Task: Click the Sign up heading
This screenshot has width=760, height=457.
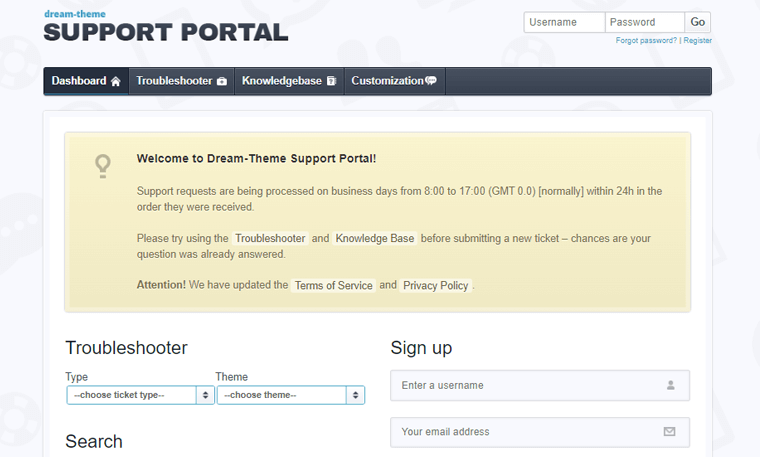Action: pyautogui.click(x=421, y=348)
